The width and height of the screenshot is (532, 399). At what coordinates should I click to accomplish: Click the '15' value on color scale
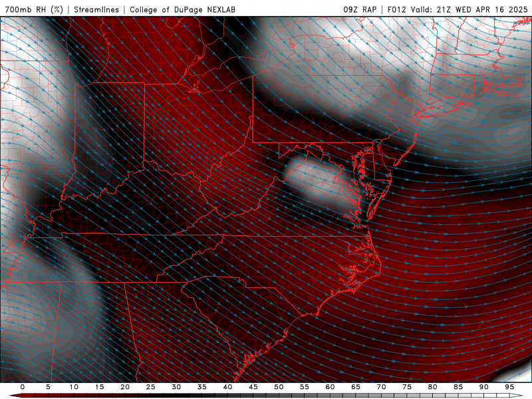pos(99,387)
